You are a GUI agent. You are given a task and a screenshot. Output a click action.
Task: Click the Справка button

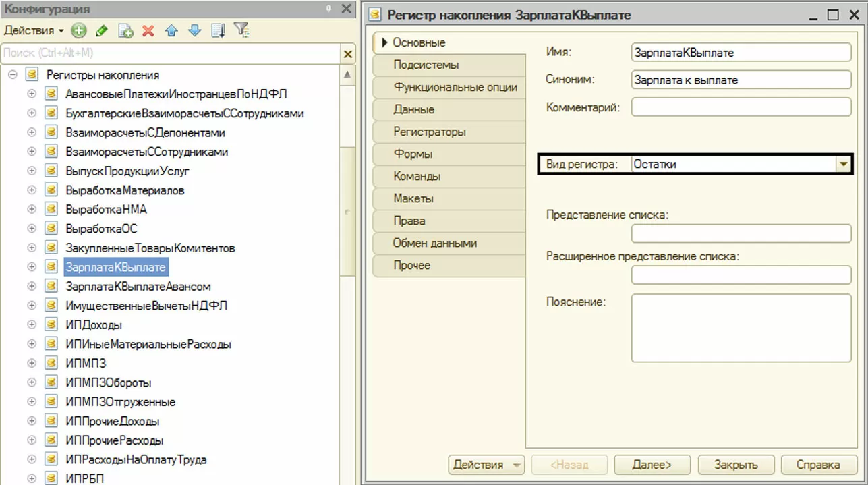[x=818, y=465]
